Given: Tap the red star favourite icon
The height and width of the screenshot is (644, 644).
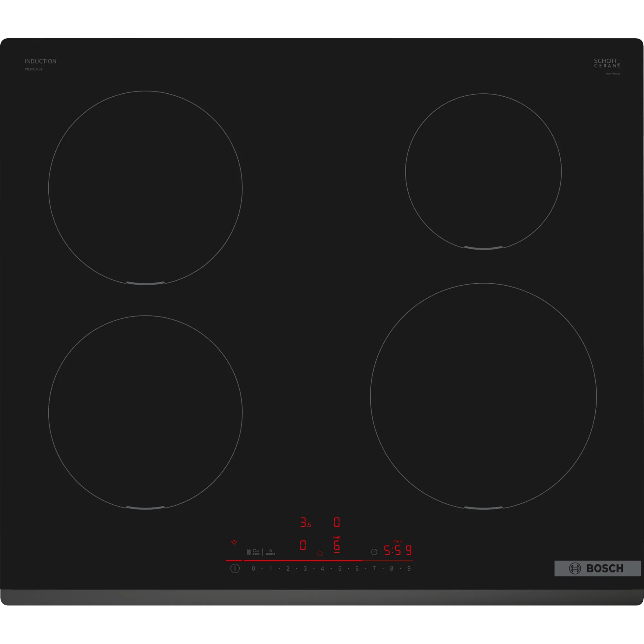Looking at the screenshot, I should [x=320, y=553].
